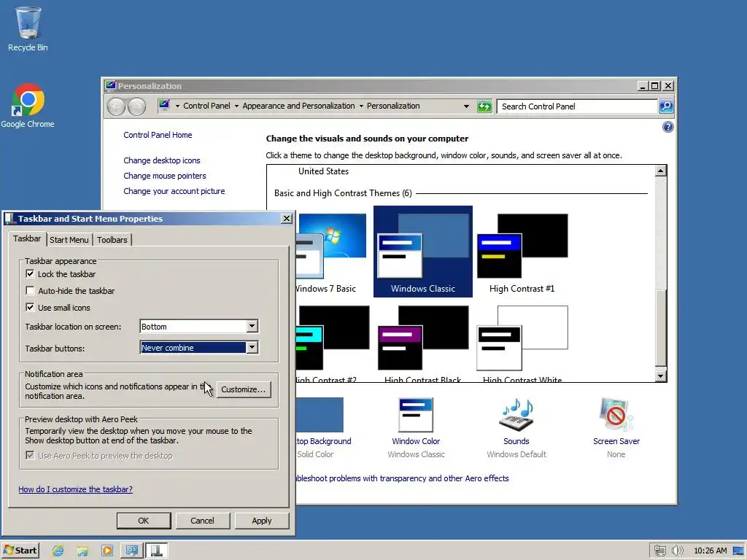The width and height of the screenshot is (747, 560).
Task: Click the clock showing 10:26 AM
Action: (x=711, y=551)
